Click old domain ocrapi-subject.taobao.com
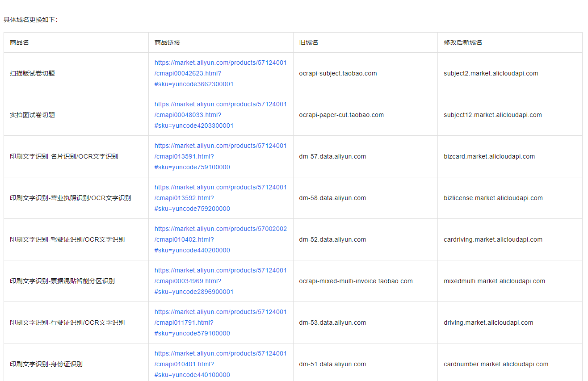588x381 pixels. click(x=338, y=73)
